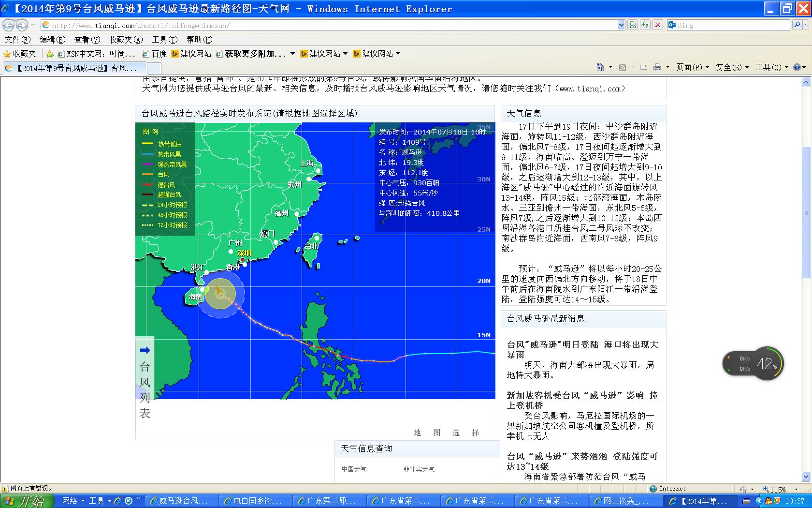Click the Add to Favorites star icon

tap(49, 54)
